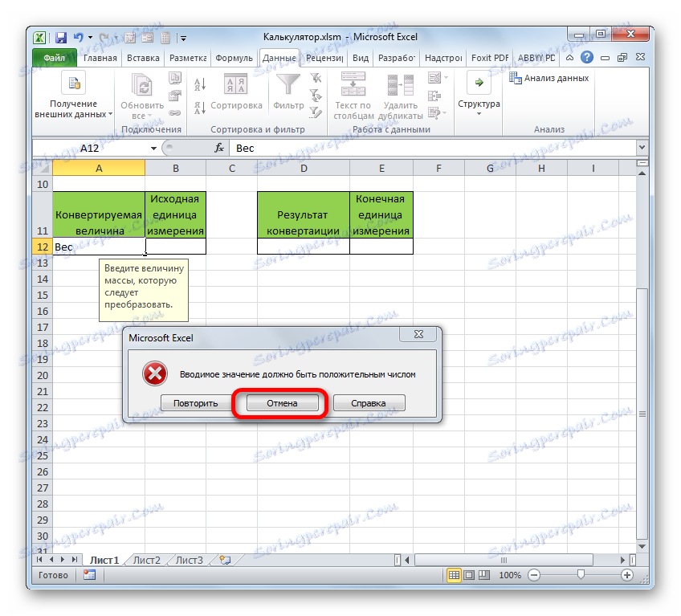Switch to Page Break Preview icon

(x=483, y=576)
